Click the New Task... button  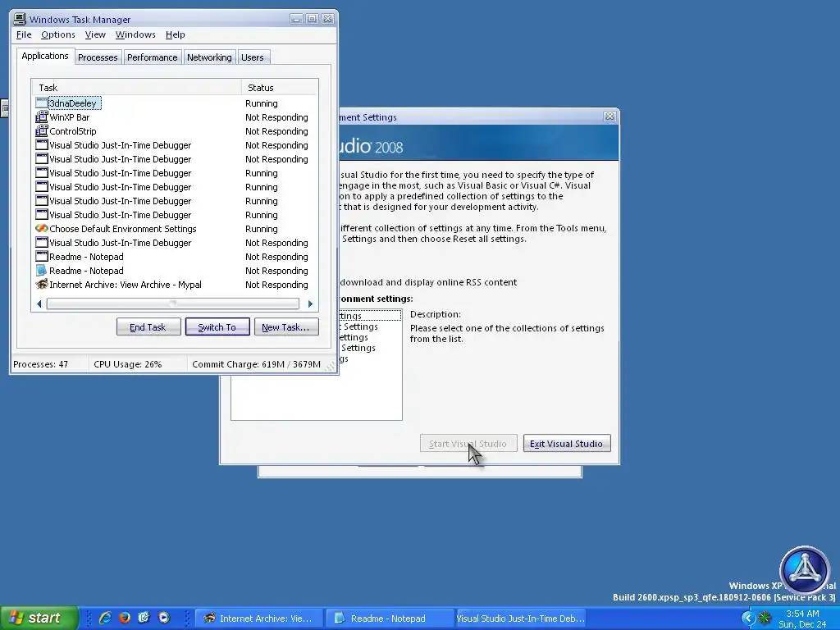pyautogui.click(x=286, y=326)
